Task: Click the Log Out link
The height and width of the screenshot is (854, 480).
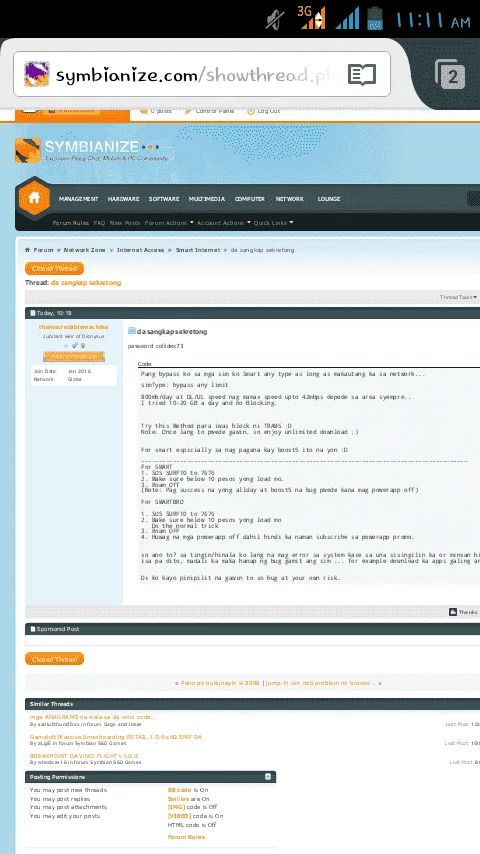Action: coord(269,111)
